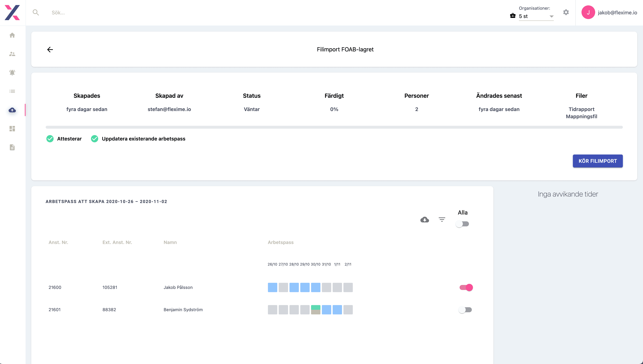Click the back arrow navigation icon
Viewport: 643px width, 364px height.
point(50,49)
